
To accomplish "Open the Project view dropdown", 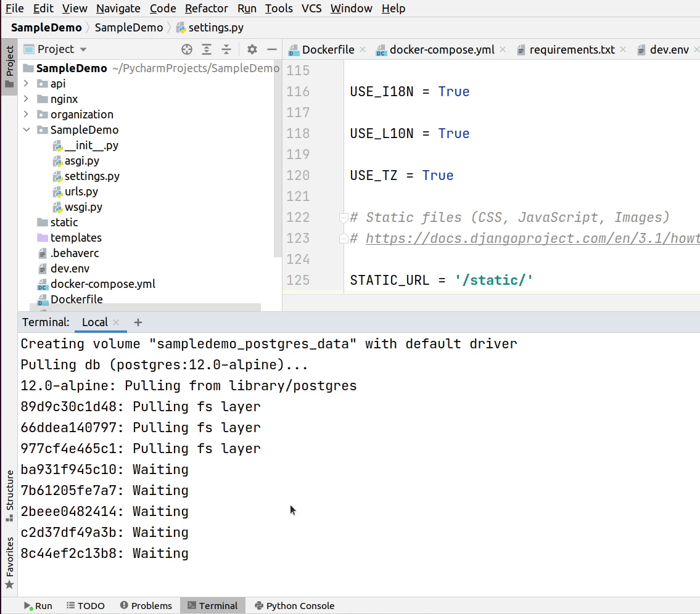I will coord(83,49).
